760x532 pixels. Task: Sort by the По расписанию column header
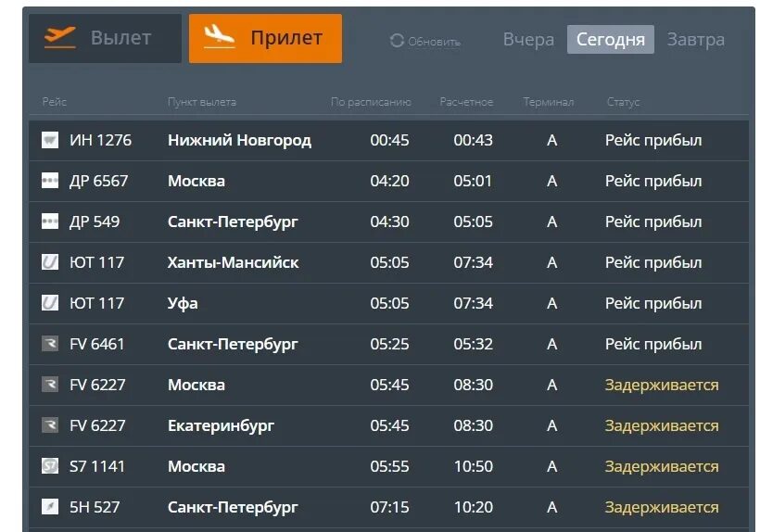tap(371, 102)
